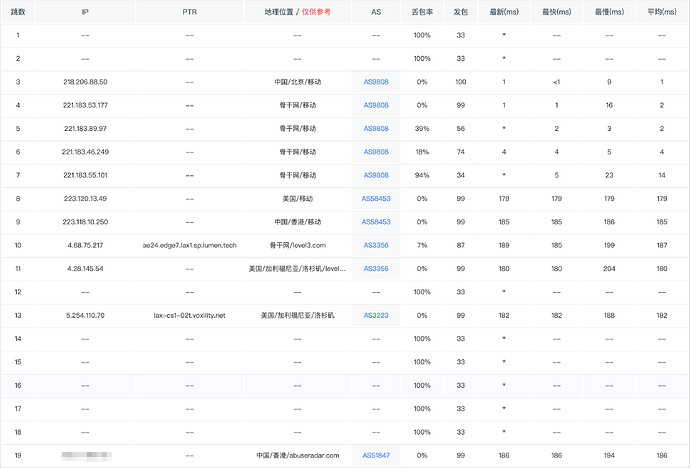
Task: Click 骨干网/移动 location for 221.183.53.177
Action: 297,105
